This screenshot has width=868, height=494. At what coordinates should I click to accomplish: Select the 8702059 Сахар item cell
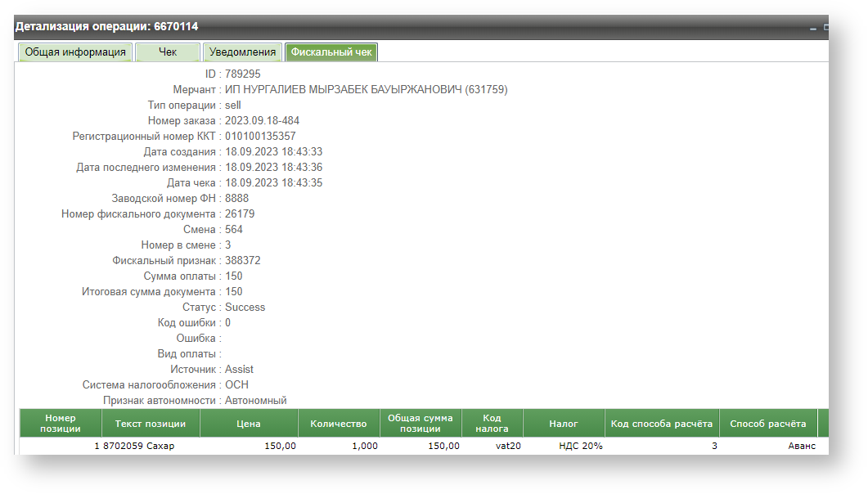[x=139, y=447]
